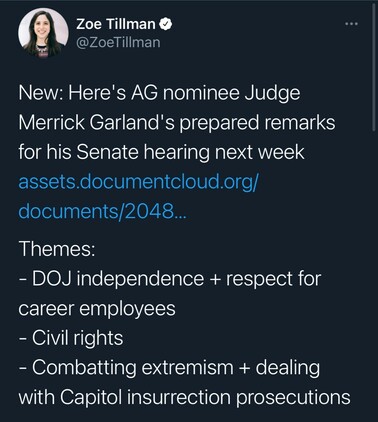
Task: Open Zoe Tillman's profile picture
Action: point(43,33)
